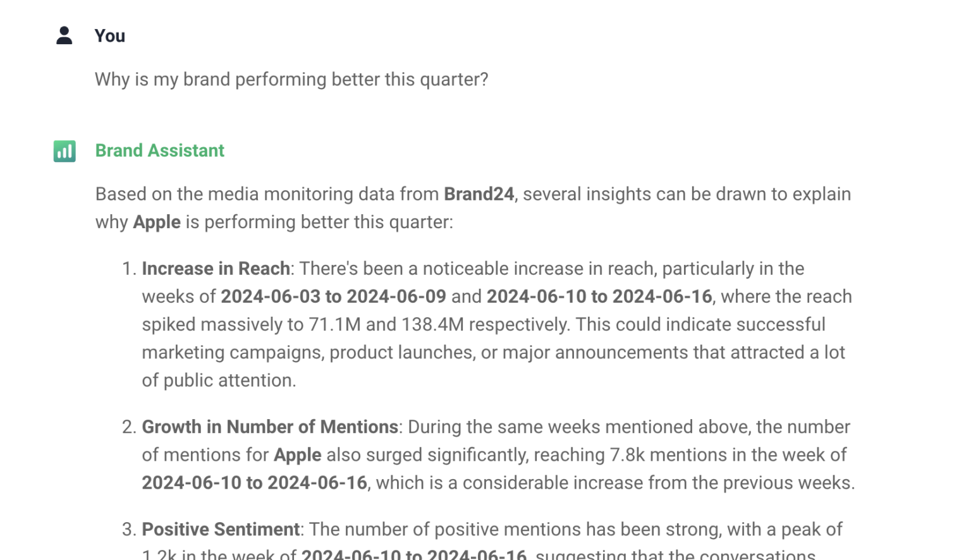This screenshot has width=971, height=560.
Task: Click the date range 2024-06-03 to 2024-06-09
Action: (x=333, y=296)
